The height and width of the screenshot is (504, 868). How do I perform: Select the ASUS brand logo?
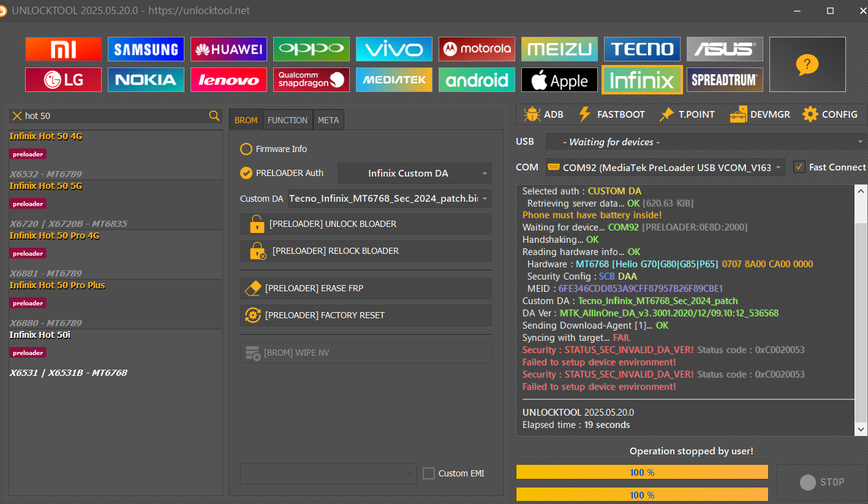(725, 49)
